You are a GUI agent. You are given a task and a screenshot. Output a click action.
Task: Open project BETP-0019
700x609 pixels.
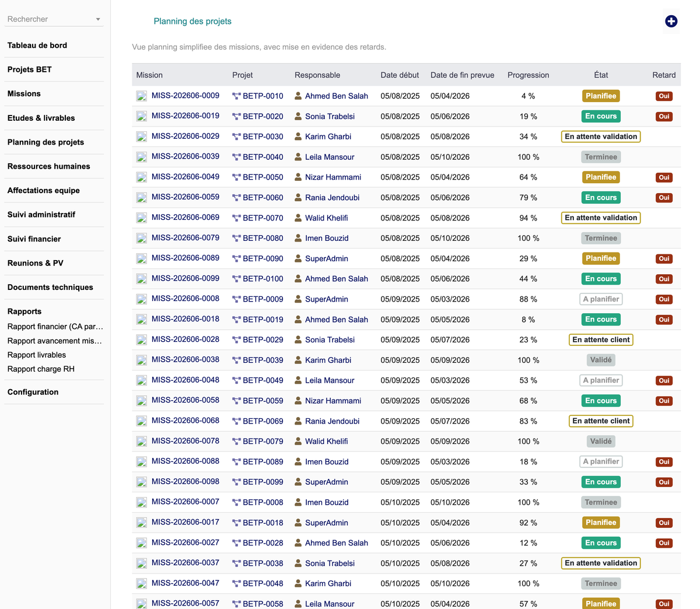[x=263, y=320]
